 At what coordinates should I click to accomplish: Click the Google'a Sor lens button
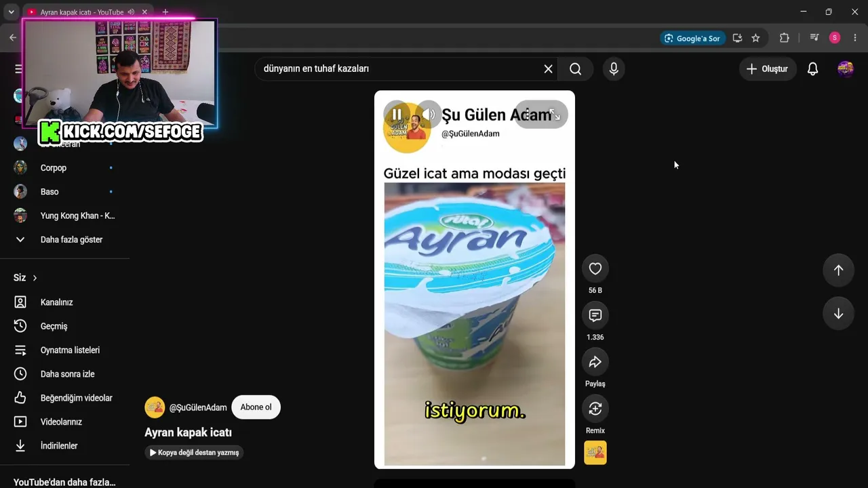tap(692, 38)
